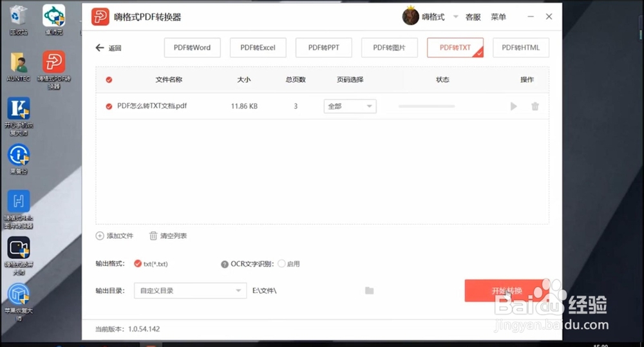
Task: Open the 菜单 menu
Action: tap(498, 17)
